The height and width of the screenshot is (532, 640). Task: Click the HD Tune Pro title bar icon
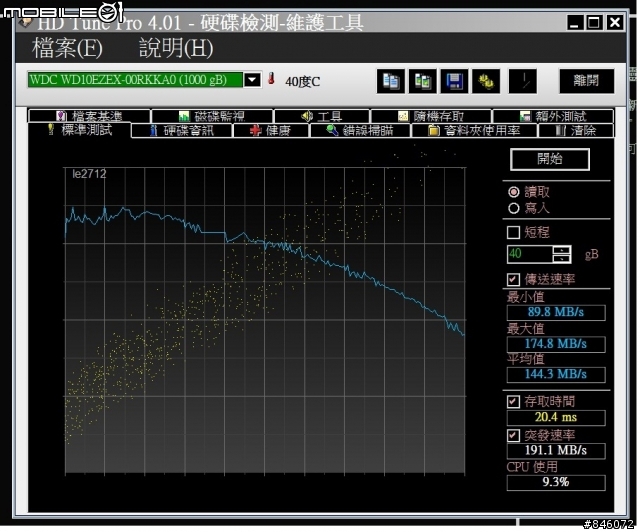click(x=25, y=22)
